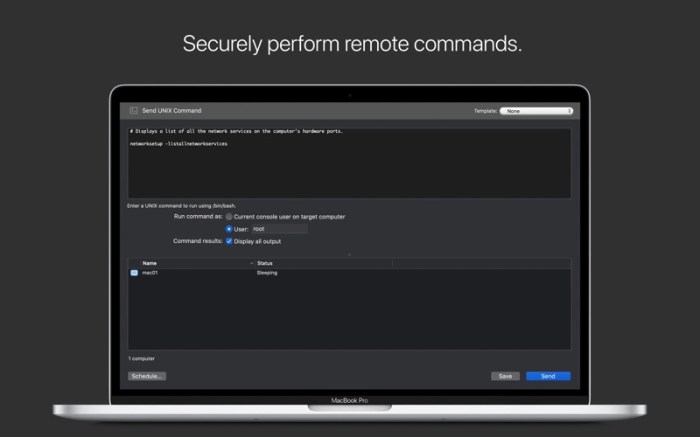Image resolution: width=700 pixels, height=437 pixels.
Task: Open the Template dropdown
Action: (x=536, y=111)
